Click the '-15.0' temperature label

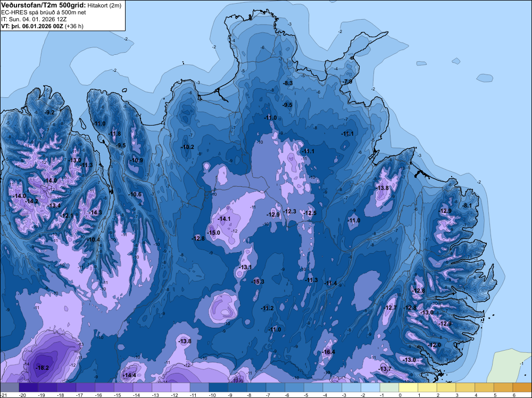[x=214, y=233]
